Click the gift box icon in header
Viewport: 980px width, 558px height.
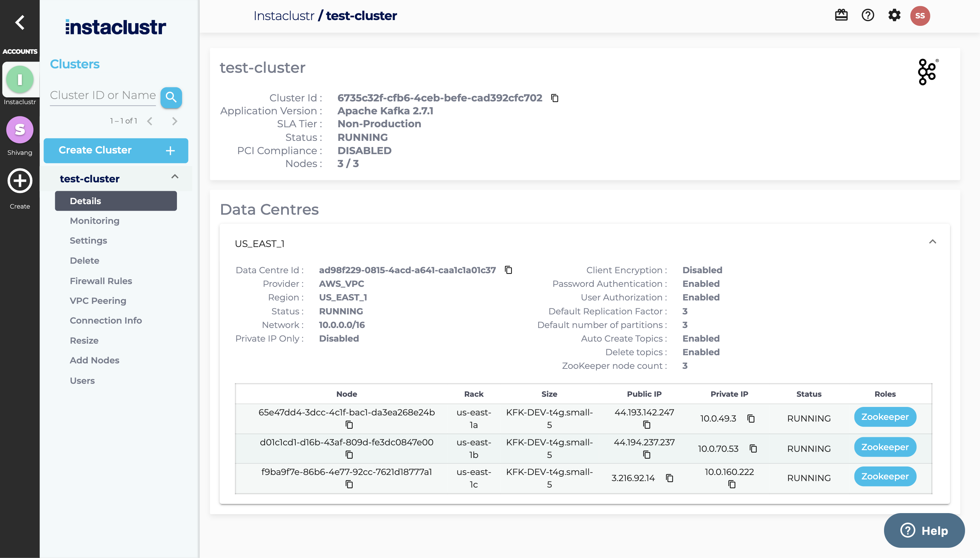point(841,15)
